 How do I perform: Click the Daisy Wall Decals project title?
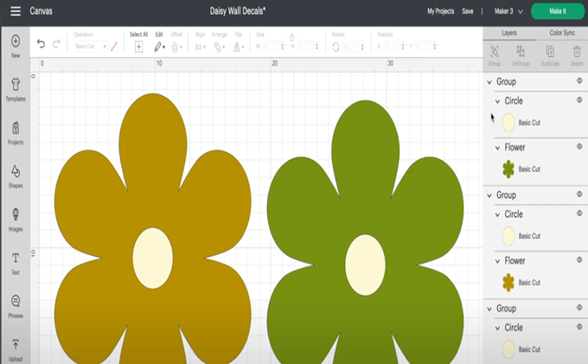pos(238,11)
